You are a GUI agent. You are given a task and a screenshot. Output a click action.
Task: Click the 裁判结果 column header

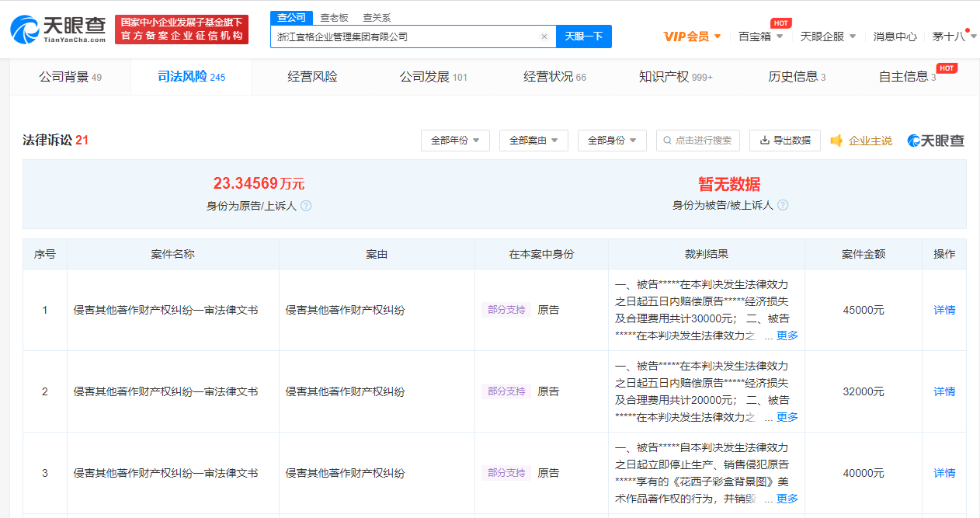tap(707, 254)
